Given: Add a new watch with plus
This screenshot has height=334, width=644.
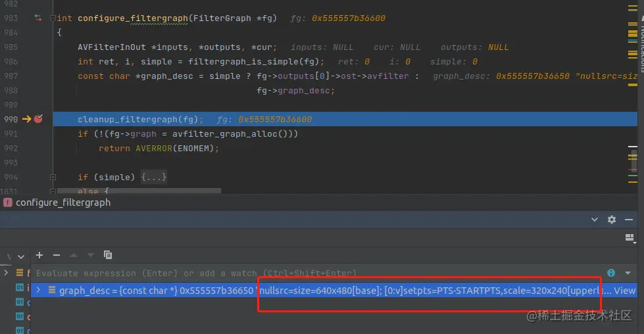Looking at the screenshot, I should pos(39,255).
